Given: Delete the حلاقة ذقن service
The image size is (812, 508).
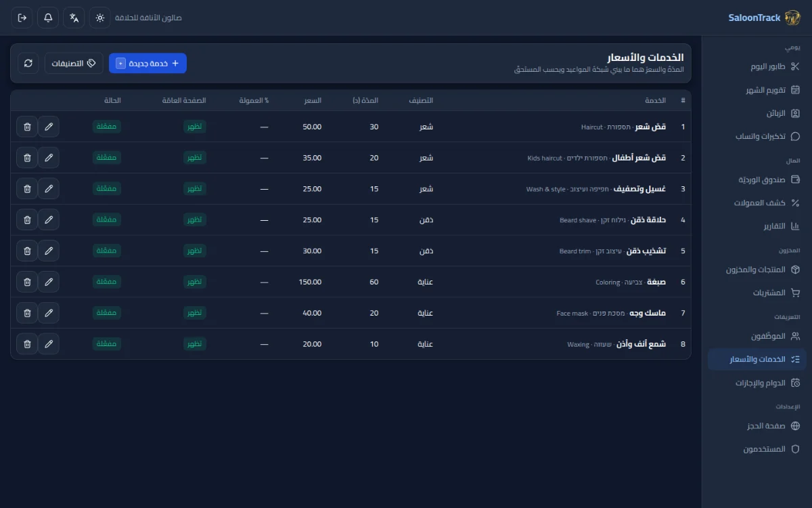Looking at the screenshot, I should [x=27, y=220].
